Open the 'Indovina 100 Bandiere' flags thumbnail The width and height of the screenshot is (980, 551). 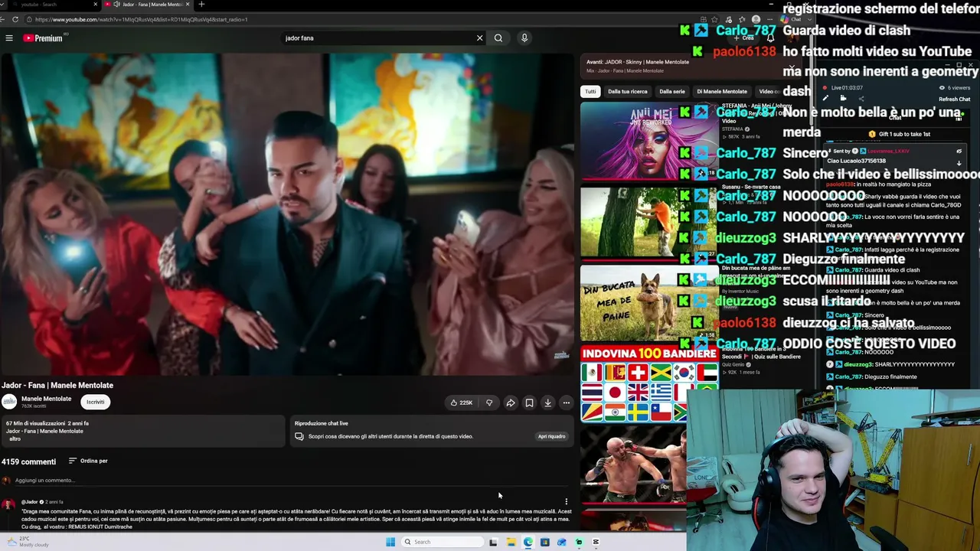point(649,383)
